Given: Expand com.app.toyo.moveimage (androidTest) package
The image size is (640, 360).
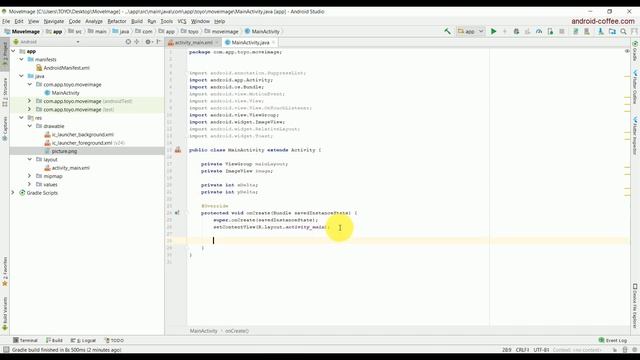Looking at the screenshot, I should pyautogui.click(x=29, y=101).
